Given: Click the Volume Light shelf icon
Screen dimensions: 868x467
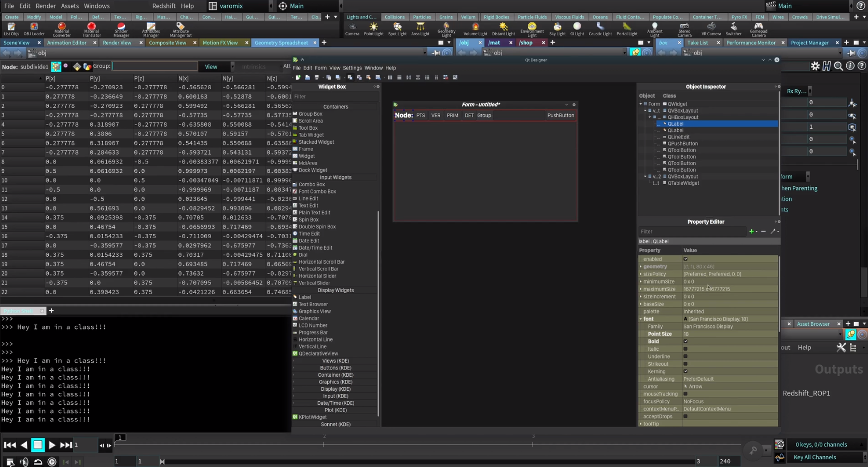Looking at the screenshot, I should tap(475, 29).
